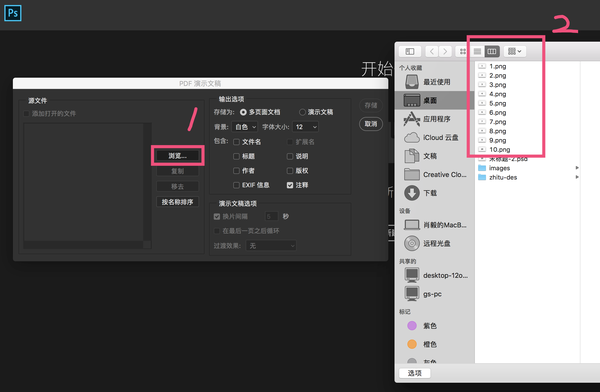Select the orange 橙色 tag
Viewport: 600px width, 392px height.
(x=434, y=344)
